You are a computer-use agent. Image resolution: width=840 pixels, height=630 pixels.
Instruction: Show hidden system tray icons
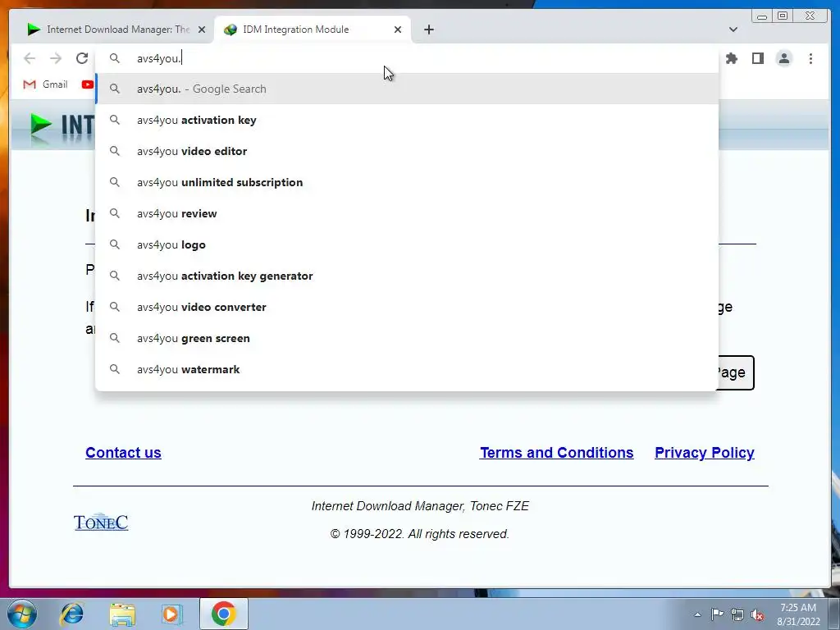[x=697, y=614]
